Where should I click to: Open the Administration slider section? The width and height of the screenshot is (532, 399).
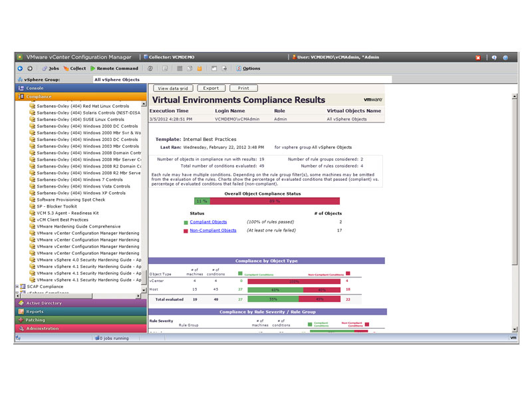[x=81, y=329]
